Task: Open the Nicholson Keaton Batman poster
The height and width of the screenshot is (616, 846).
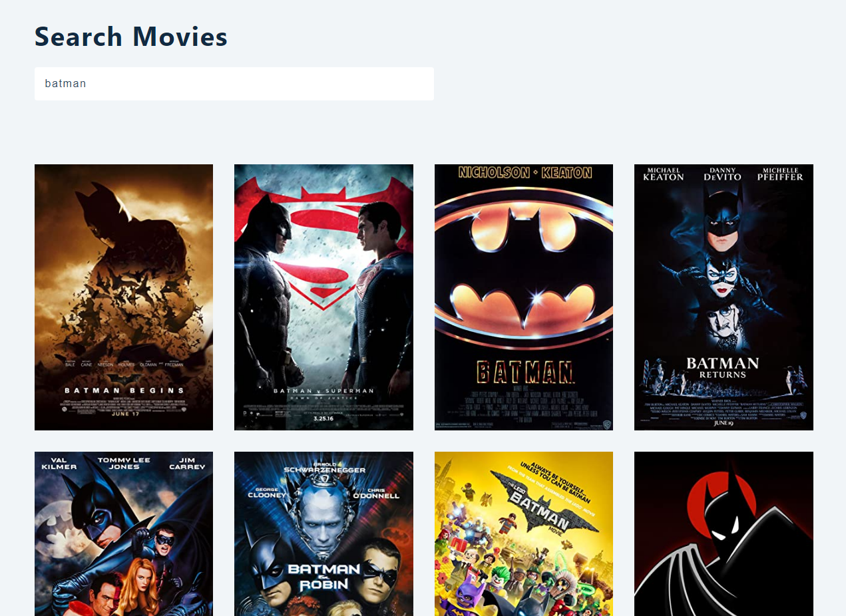Action: tap(524, 297)
